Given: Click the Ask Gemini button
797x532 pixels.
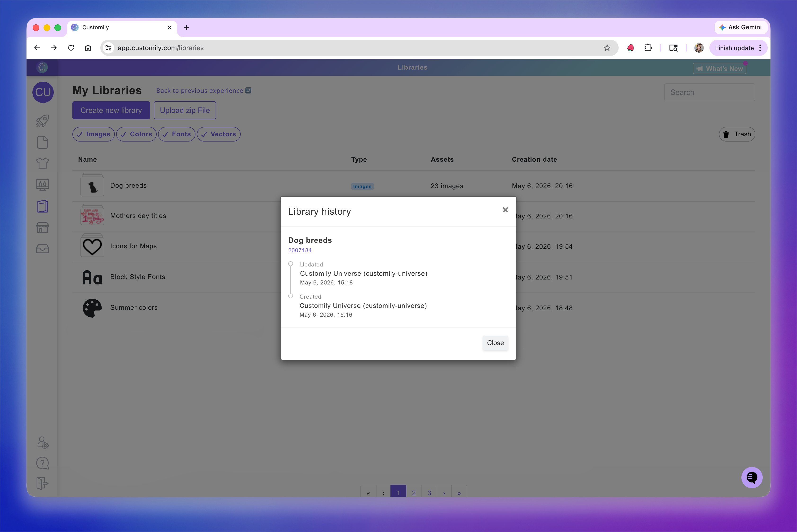Looking at the screenshot, I should click(x=741, y=27).
